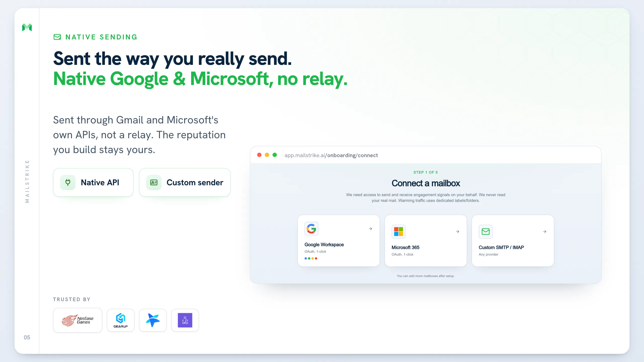The width and height of the screenshot is (644, 362).
Task: Click the arrow on the Google Workspace card
Action: (x=371, y=229)
